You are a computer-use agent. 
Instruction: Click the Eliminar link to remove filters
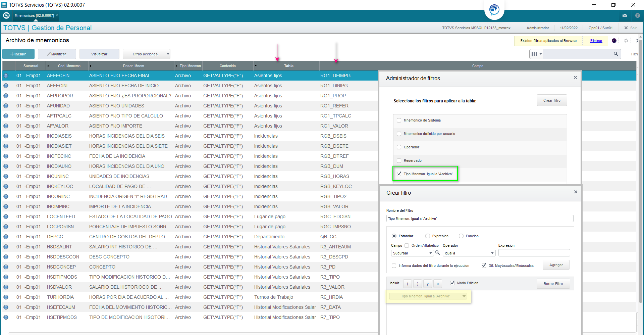(x=596, y=41)
